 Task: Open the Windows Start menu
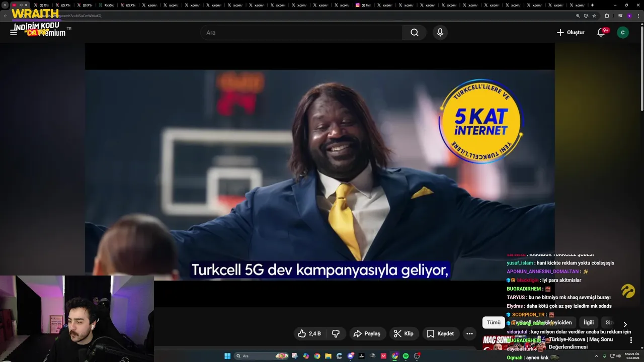(x=227, y=356)
